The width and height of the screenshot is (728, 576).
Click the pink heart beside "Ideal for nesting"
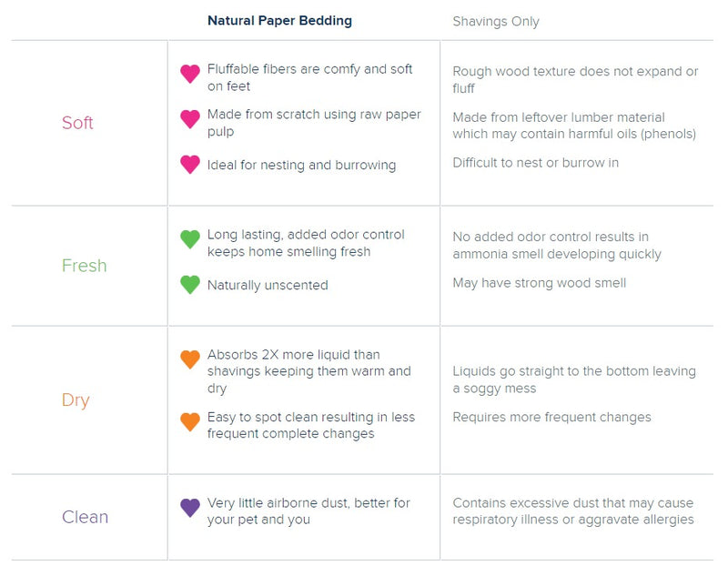click(x=190, y=164)
